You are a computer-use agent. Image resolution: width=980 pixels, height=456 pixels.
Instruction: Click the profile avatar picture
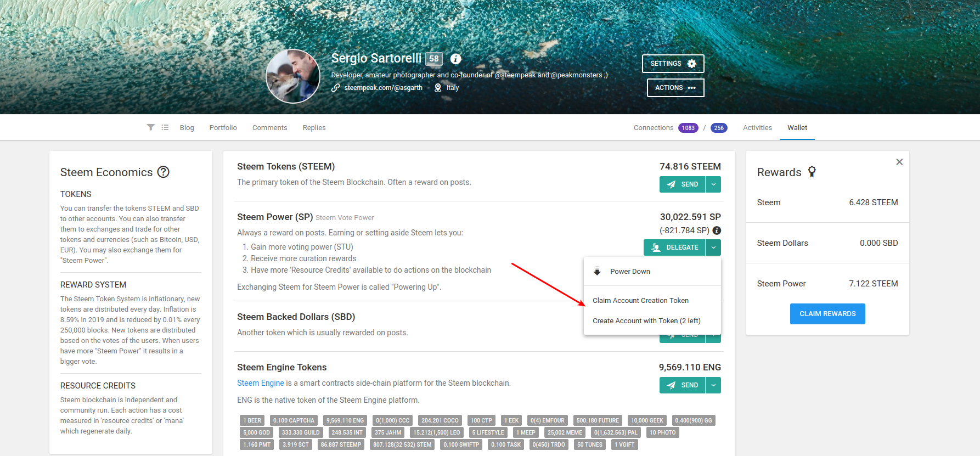point(293,76)
